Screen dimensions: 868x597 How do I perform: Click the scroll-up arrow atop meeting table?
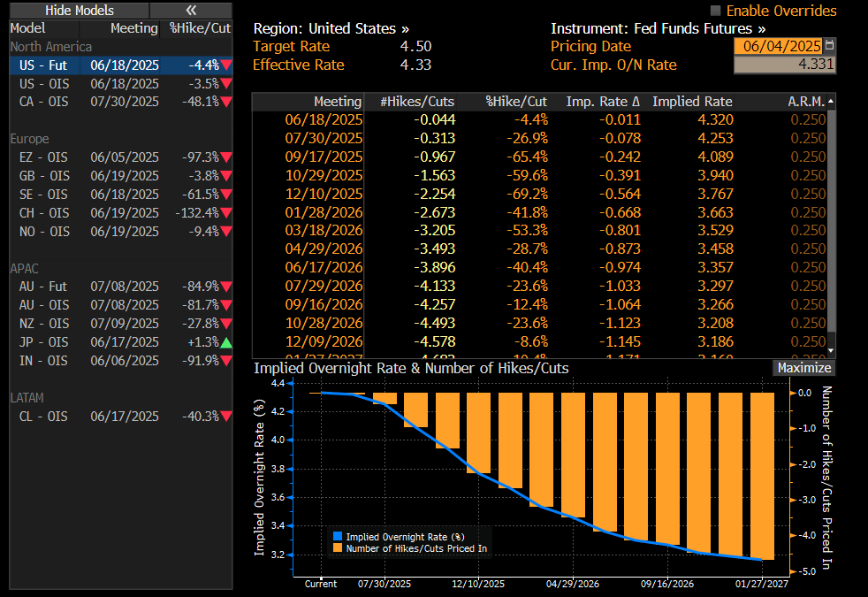pos(831,102)
